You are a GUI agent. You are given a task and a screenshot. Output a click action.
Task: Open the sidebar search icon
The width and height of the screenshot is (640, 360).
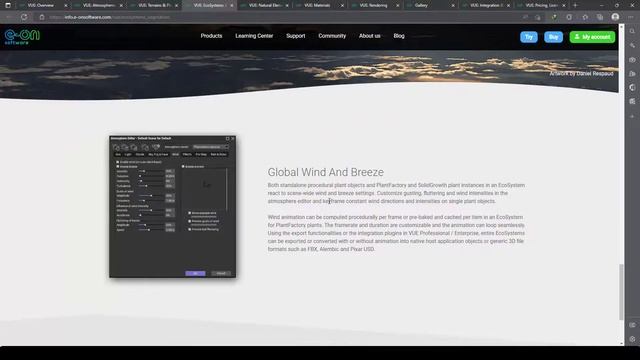tap(632, 31)
